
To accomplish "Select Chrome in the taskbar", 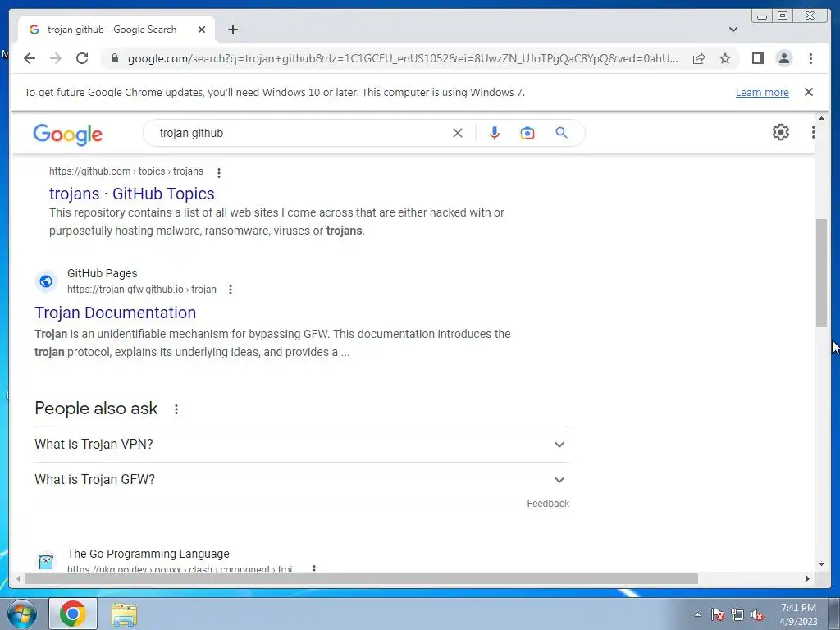I will coord(73,614).
